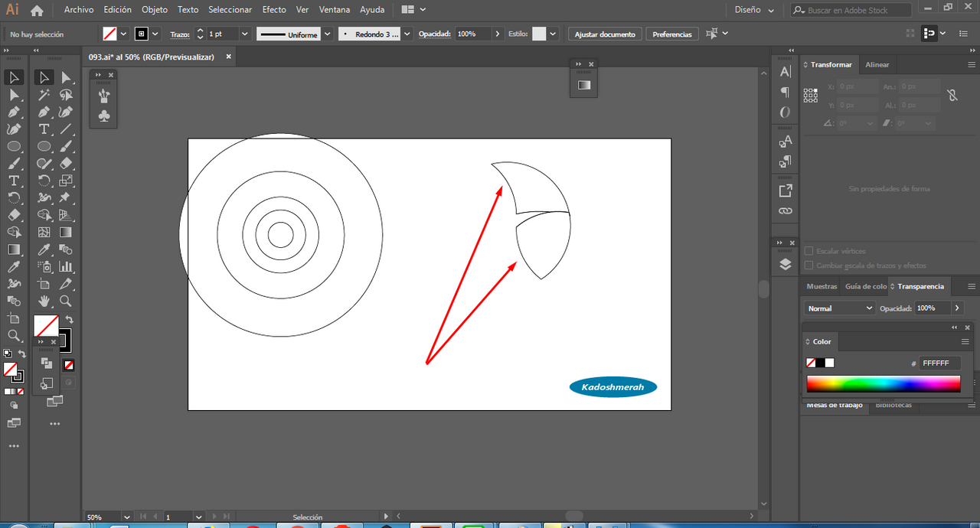Screen dimensions: 980x528
Task: Open the Estilo graphic style dropdown
Action: pyautogui.click(x=552, y=34)
